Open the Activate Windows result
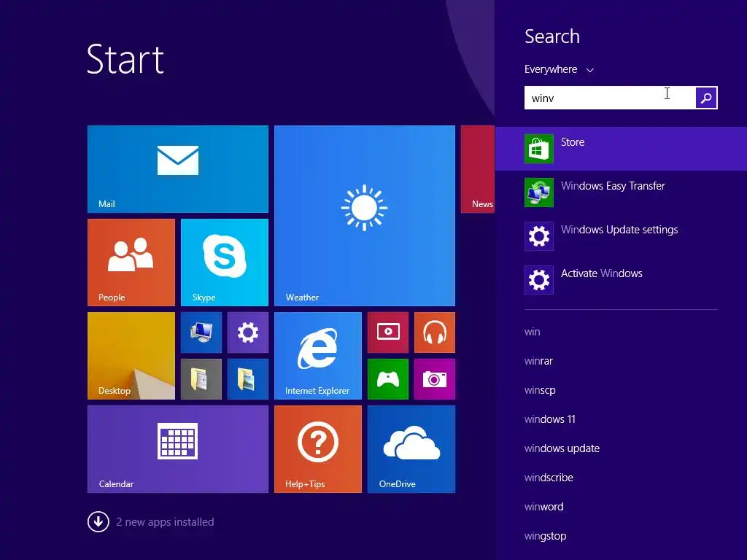 click(622, 280)
